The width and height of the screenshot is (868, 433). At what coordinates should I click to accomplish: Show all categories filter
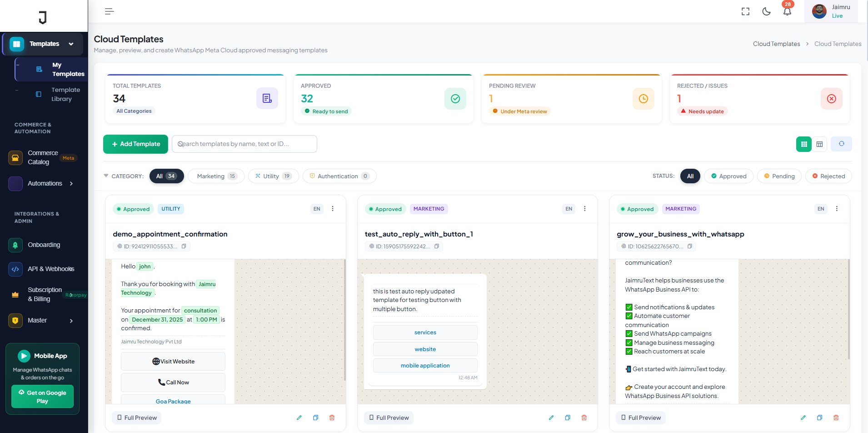click(x=166, y=176)
